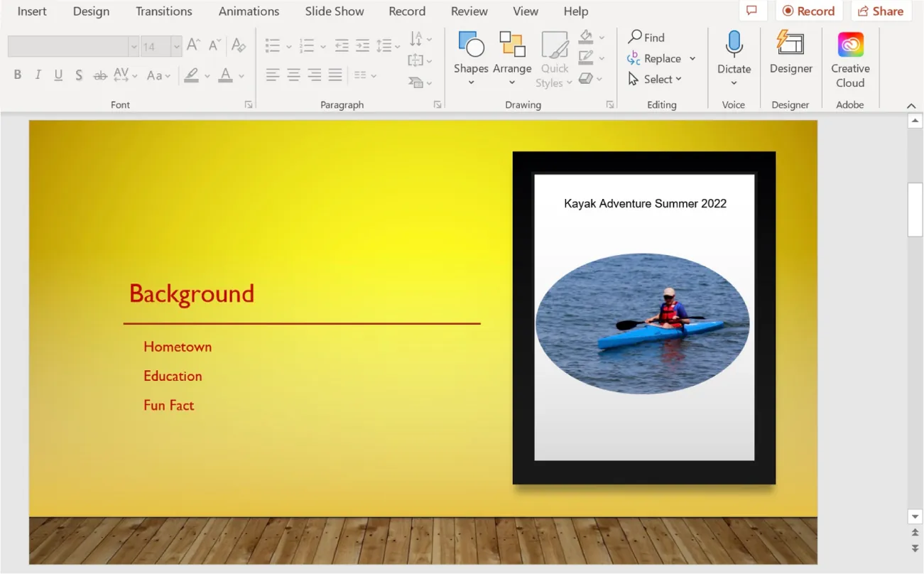Toggle bold formatting
The width and height of the screenshot is (924, 574).
(x=17, y=74)
